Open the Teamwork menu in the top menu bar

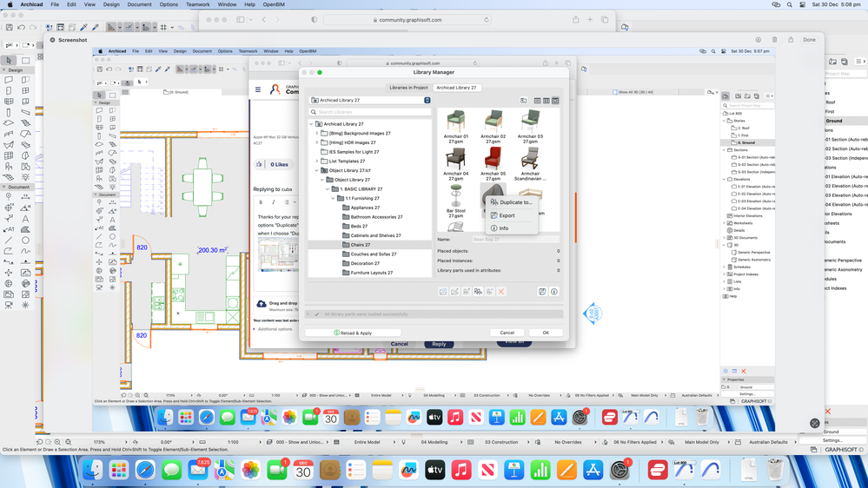point(197,4)
